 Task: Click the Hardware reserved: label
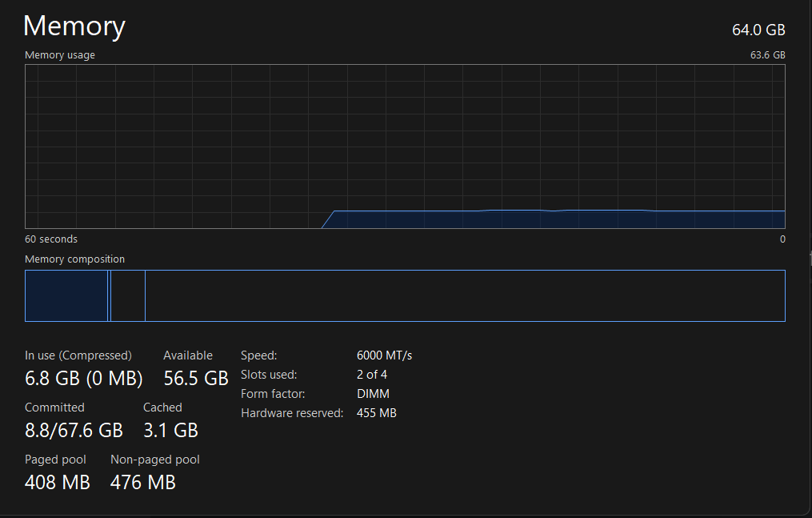click(x=292, y=413)
